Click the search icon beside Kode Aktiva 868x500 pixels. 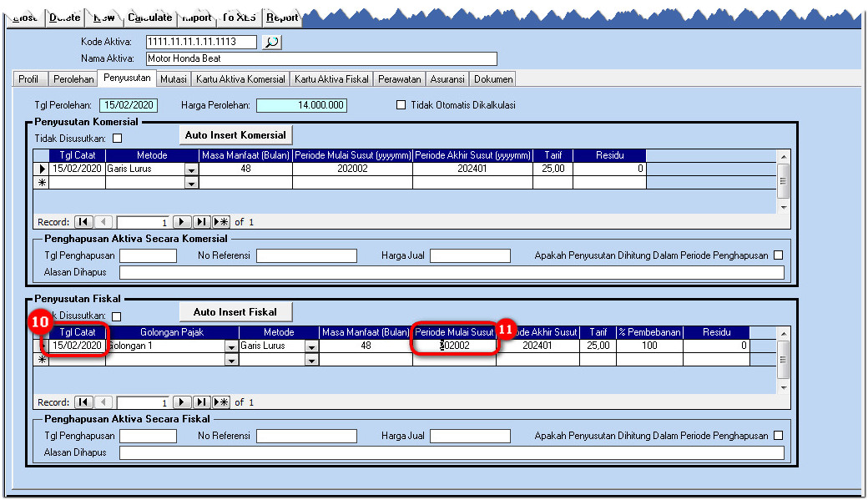(x=271, y=42)
